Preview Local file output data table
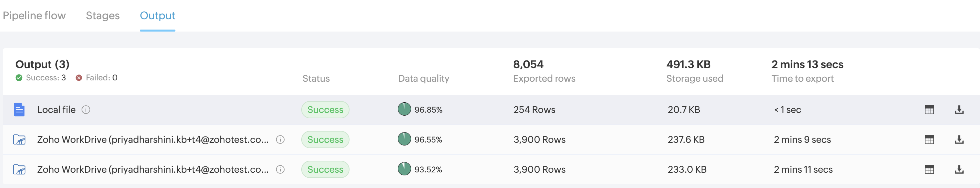The width and height of the screenshot is (980, 188). 929,110
